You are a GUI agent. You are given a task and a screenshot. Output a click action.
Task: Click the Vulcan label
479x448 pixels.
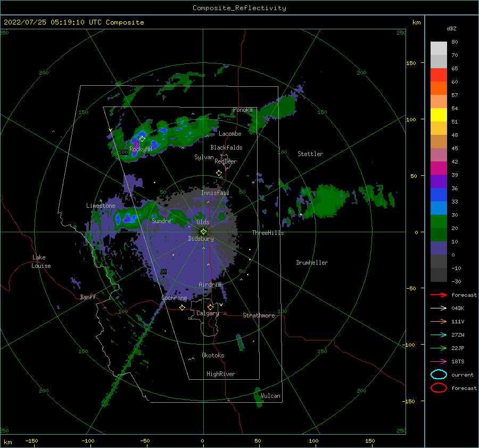tap(270, 396)
